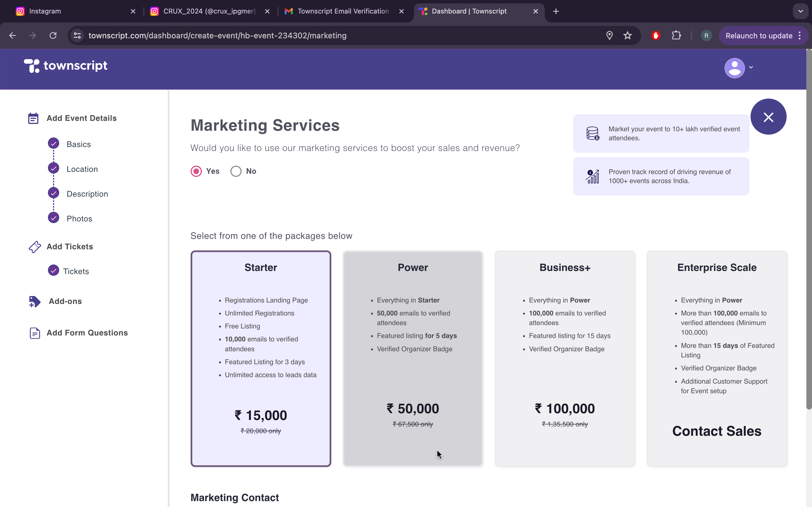Click the Add Tickets ticket icon
The width and height of the screenshot is (812, 507).
pos(35,247)
